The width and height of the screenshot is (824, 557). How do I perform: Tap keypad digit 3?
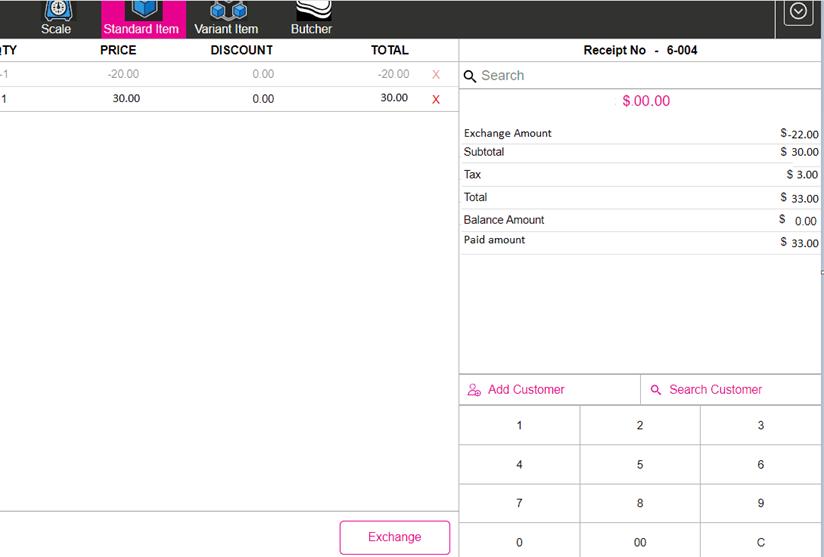[x=760, y=425]
